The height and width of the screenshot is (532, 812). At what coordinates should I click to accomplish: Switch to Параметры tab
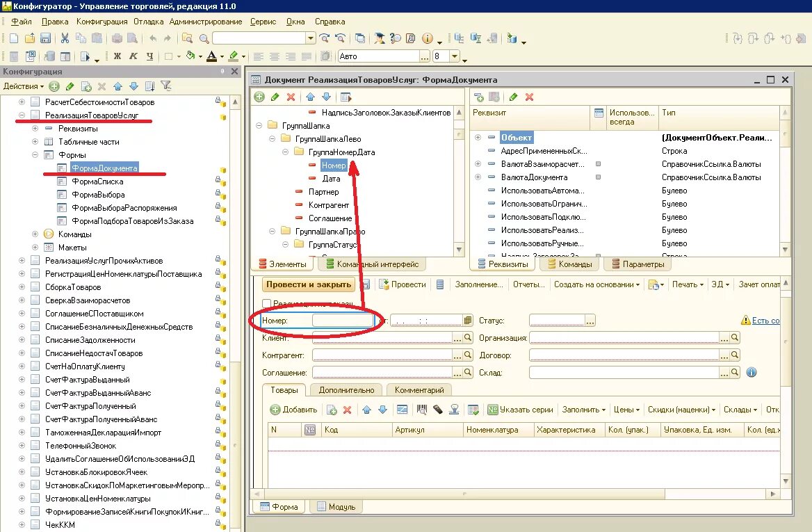(638, 264)
